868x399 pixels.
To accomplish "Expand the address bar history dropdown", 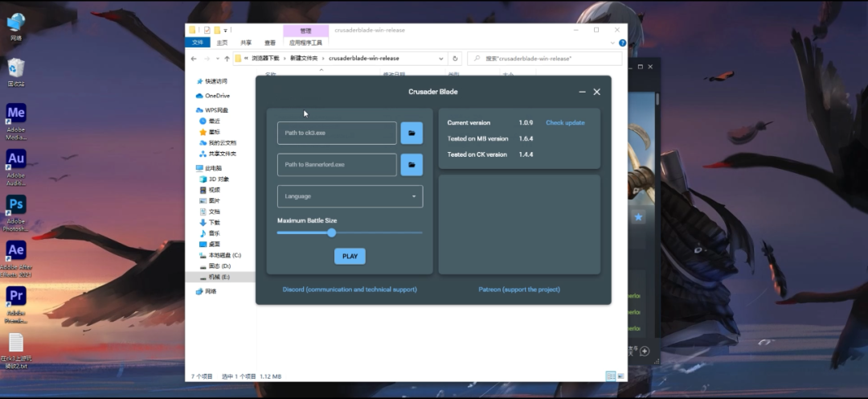I will (441, 58).
